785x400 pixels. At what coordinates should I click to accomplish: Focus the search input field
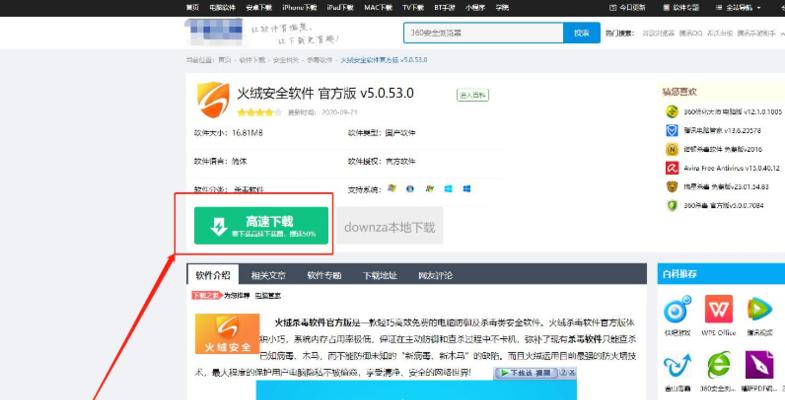point(484,33)
